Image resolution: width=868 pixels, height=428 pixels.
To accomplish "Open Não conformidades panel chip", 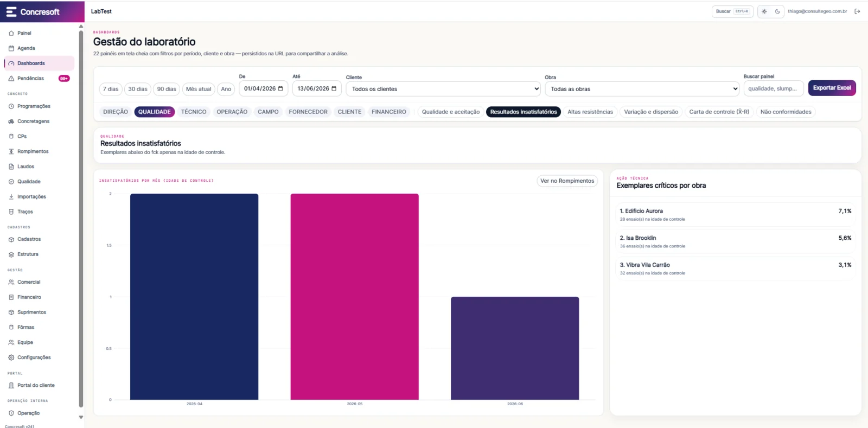I will (786, 112).
